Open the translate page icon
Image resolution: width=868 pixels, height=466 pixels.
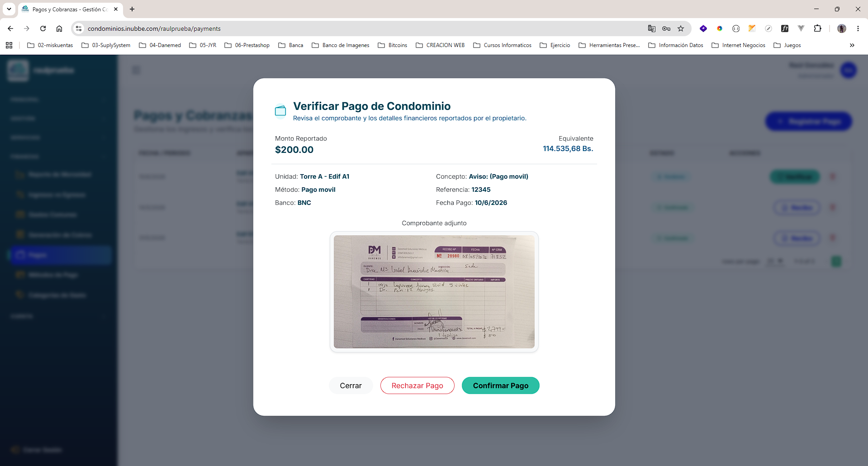pos(652,29)
